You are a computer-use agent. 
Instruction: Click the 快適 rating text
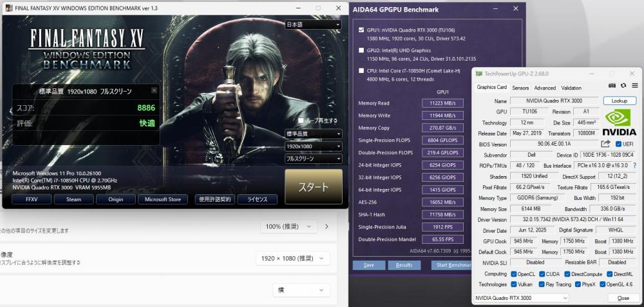click(x=147, y=123)
